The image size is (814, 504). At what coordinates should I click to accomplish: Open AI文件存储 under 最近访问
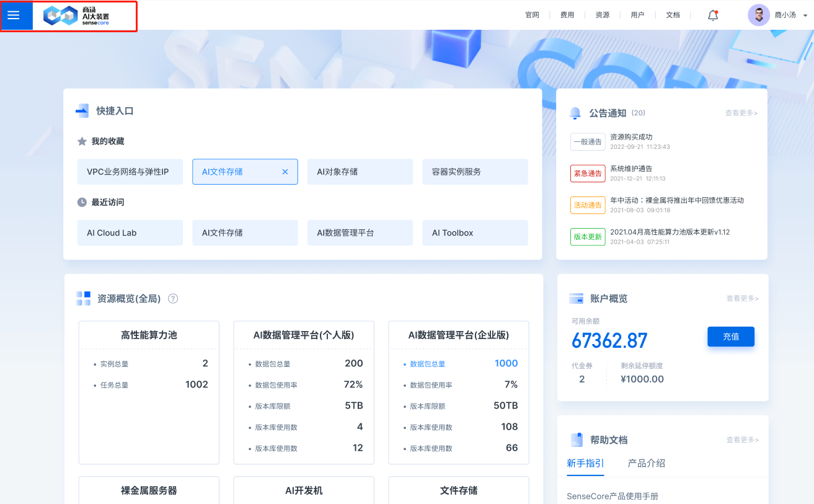(x=245, y=232)
